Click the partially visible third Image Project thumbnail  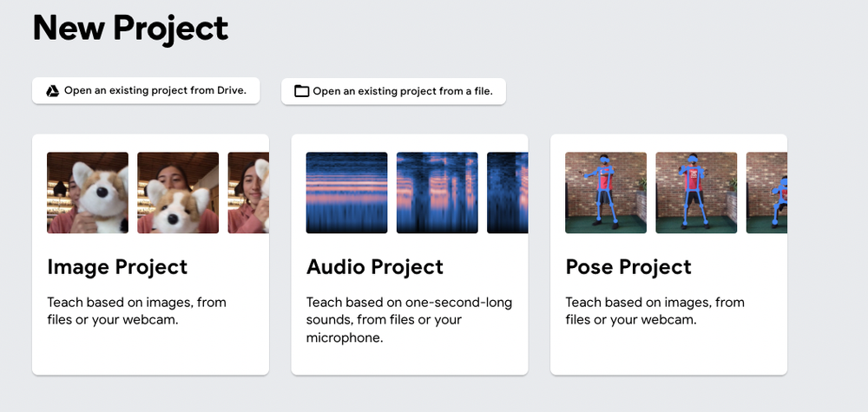click(248, 193)
